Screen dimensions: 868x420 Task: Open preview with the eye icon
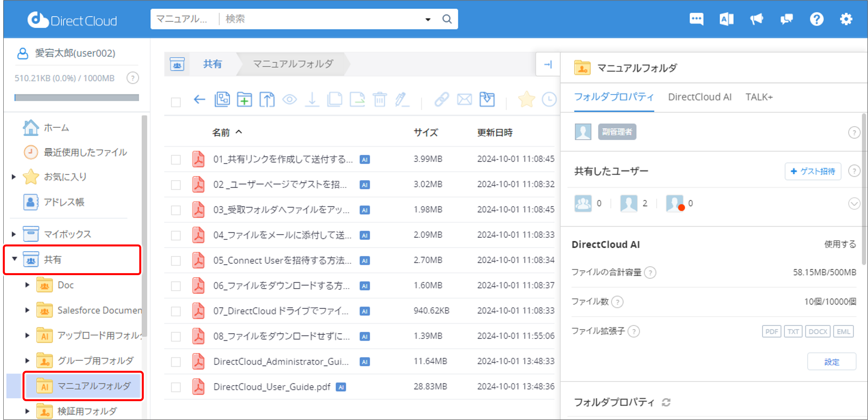[x=290, y=99]
